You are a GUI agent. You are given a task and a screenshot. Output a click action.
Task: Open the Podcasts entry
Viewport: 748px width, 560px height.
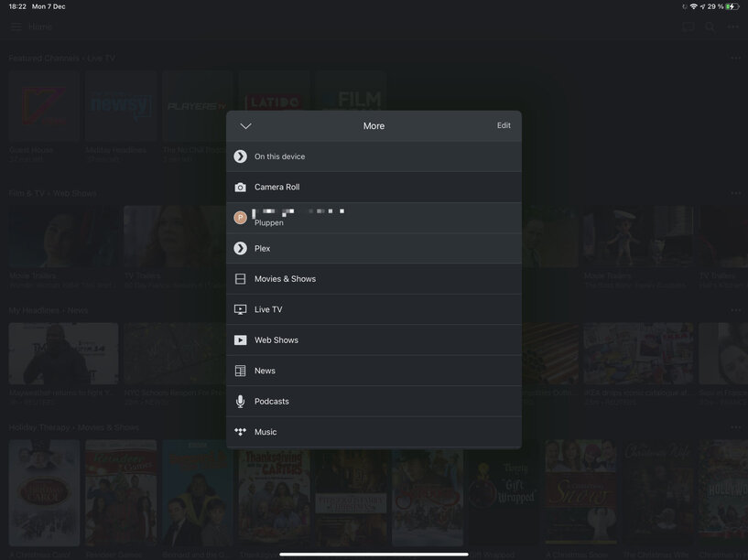pyautogui.click(x=374, y=402)
